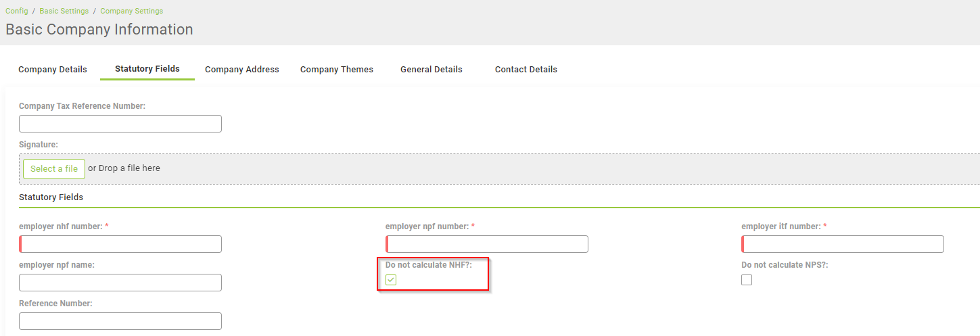The height and width of the screenshot is (336, 980).
Task: View the Contact Details tab
Action: tap(526, 70)
